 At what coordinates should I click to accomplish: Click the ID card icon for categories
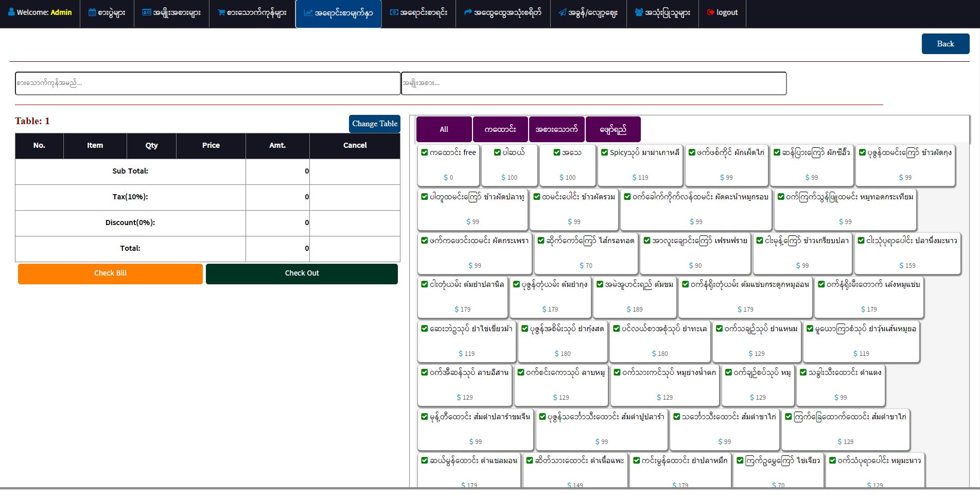tap(147, 12)
